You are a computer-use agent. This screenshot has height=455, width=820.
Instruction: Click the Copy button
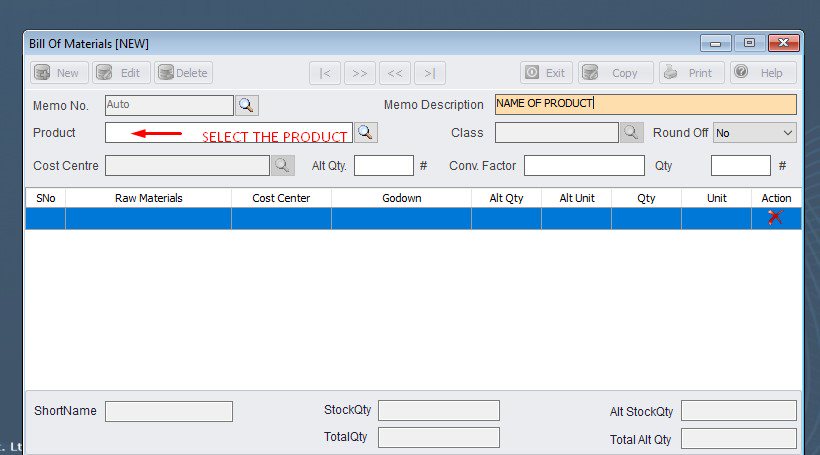(615, 73)
